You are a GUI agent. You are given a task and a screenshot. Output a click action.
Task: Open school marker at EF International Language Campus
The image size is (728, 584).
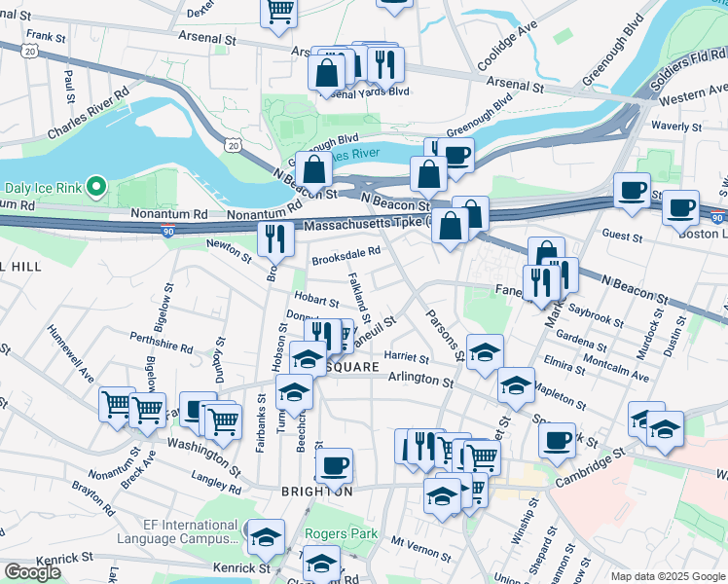266,539
